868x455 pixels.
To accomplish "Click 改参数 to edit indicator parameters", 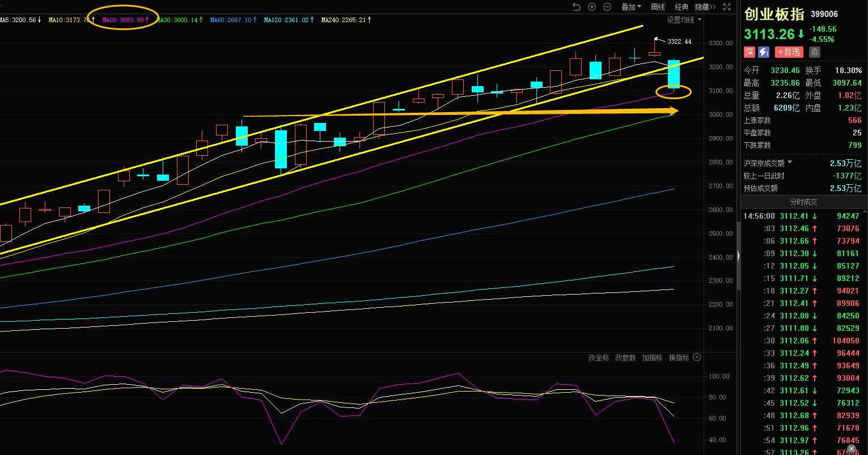I will 625,358.
